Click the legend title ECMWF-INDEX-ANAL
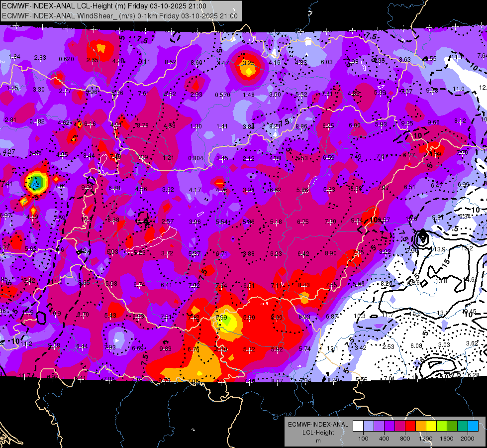 318,425
